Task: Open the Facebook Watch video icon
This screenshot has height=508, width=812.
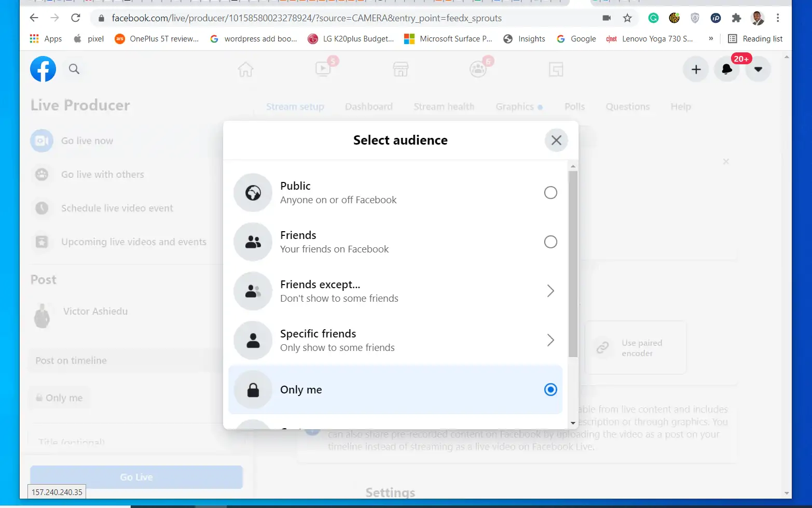Action: [323, 69]
